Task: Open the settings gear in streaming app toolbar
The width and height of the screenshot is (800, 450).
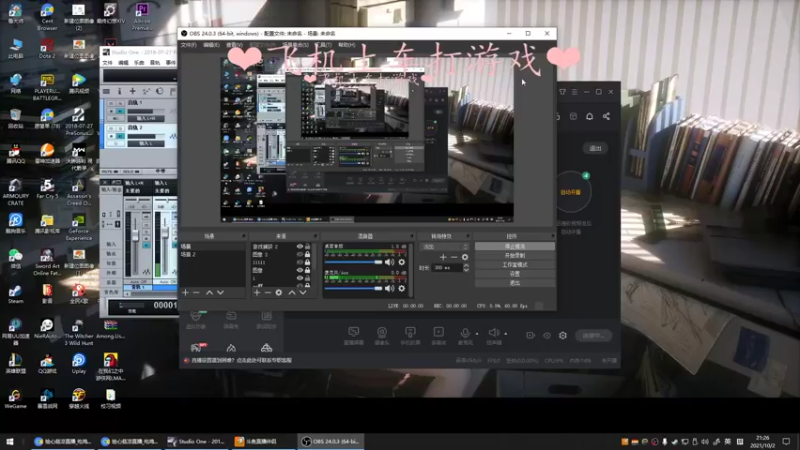Action: point(563,335)
